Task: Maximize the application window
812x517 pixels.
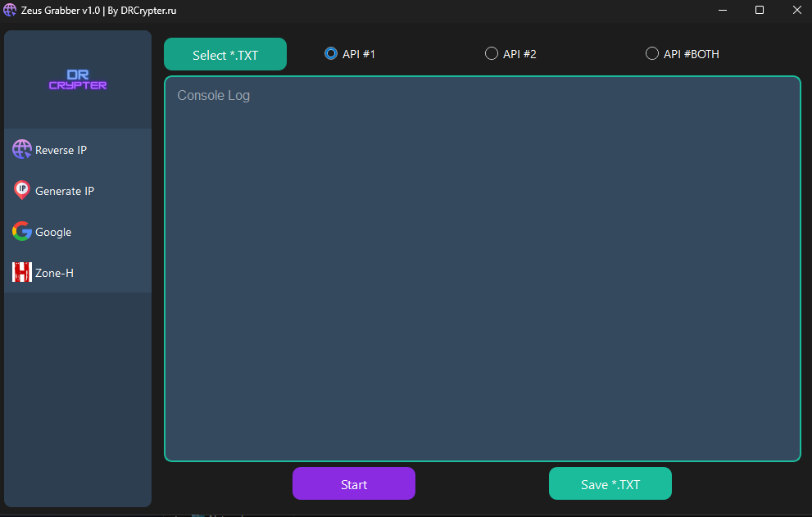Action: (x=759, y=10)
